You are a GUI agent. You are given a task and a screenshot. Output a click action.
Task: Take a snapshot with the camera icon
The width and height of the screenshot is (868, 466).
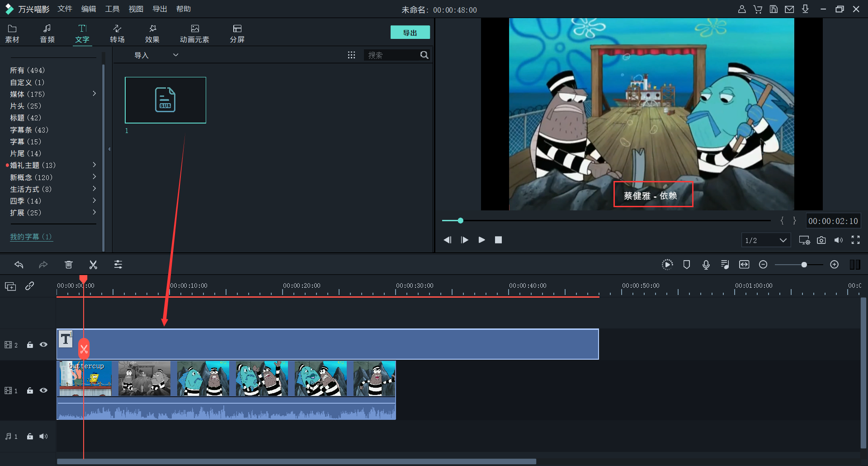pos(821,240)
